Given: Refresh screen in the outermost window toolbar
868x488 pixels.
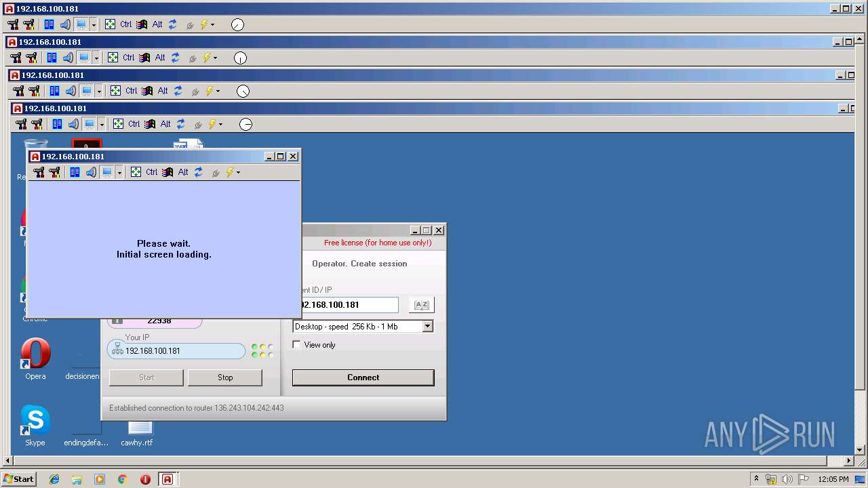Looking at the screenshot, I should tap(173, 24).
